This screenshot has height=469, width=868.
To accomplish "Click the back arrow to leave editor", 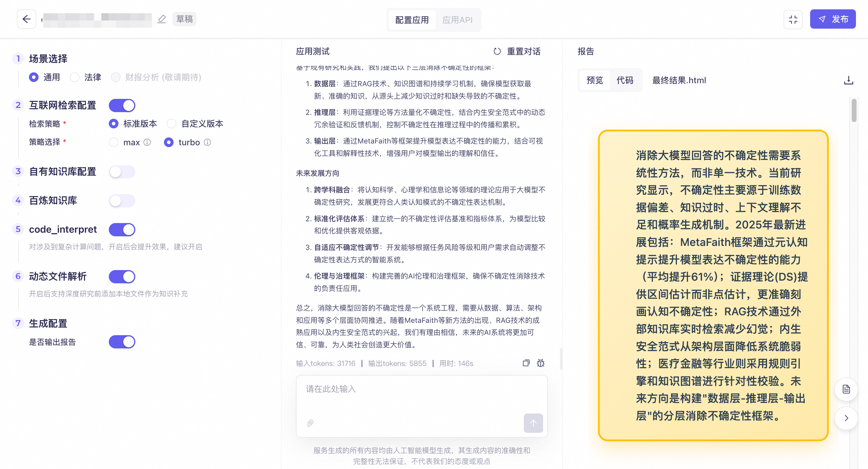I will [26, 19].
